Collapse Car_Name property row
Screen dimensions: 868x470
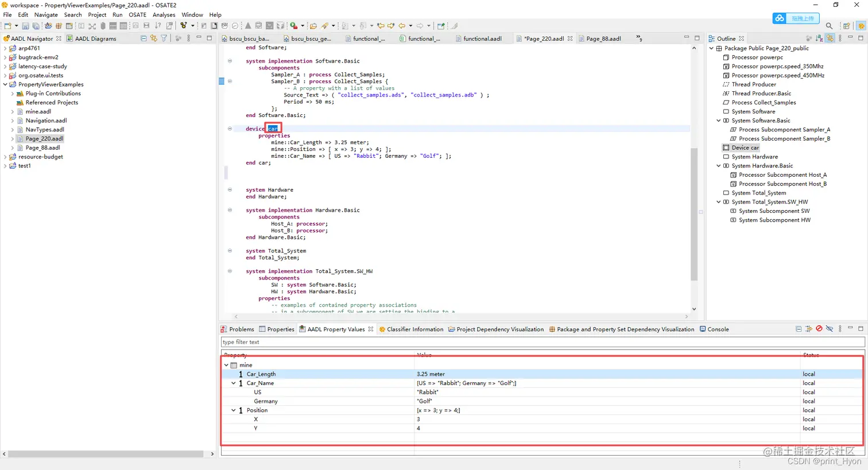[234, 383]
